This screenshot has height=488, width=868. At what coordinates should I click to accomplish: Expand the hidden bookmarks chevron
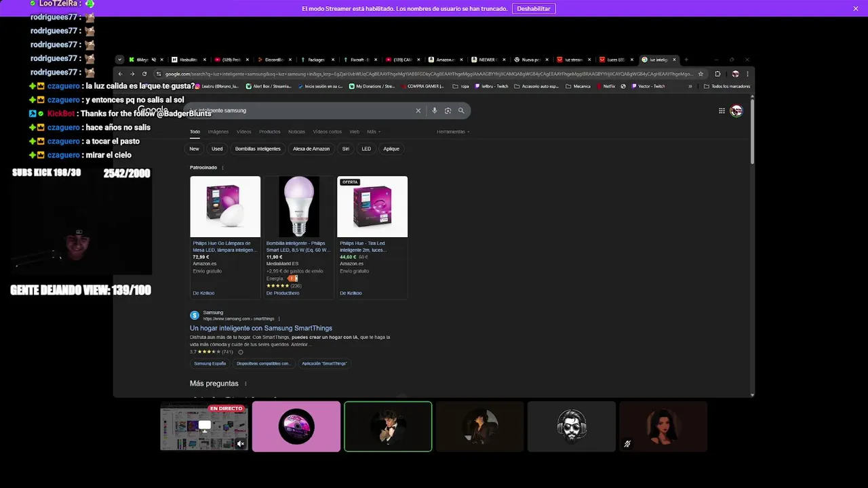pos(690,86)
